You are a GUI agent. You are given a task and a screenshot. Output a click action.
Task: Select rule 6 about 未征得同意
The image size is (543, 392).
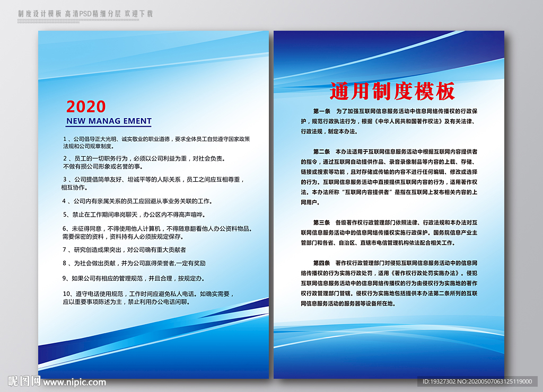[x=157, y=233]
